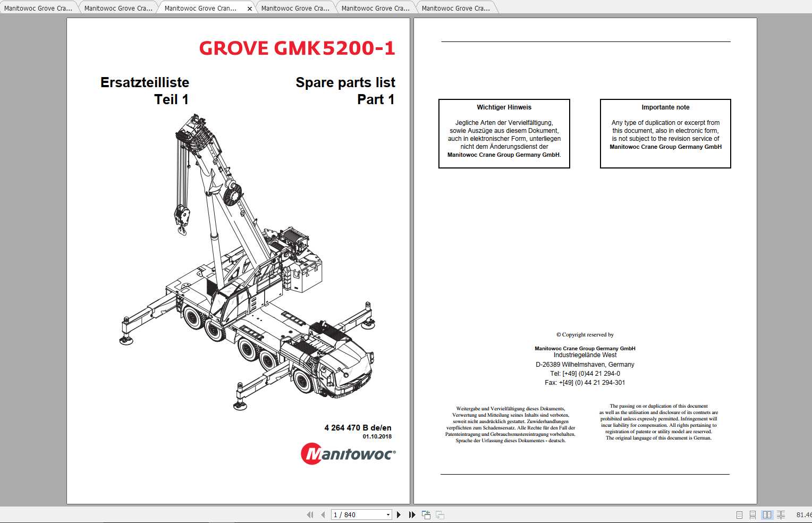Click the go to previous view icon
Viewport: 812px width, 523px height.
tap(426, 514)
